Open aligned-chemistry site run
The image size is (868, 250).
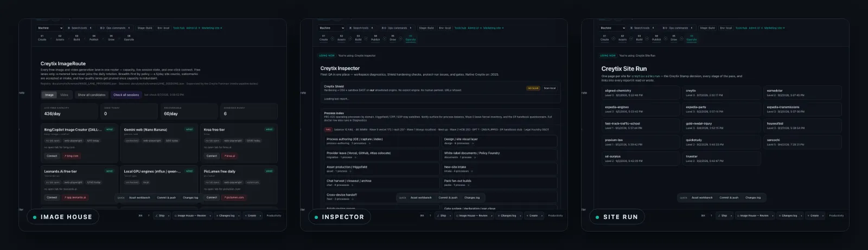(641, 93)
